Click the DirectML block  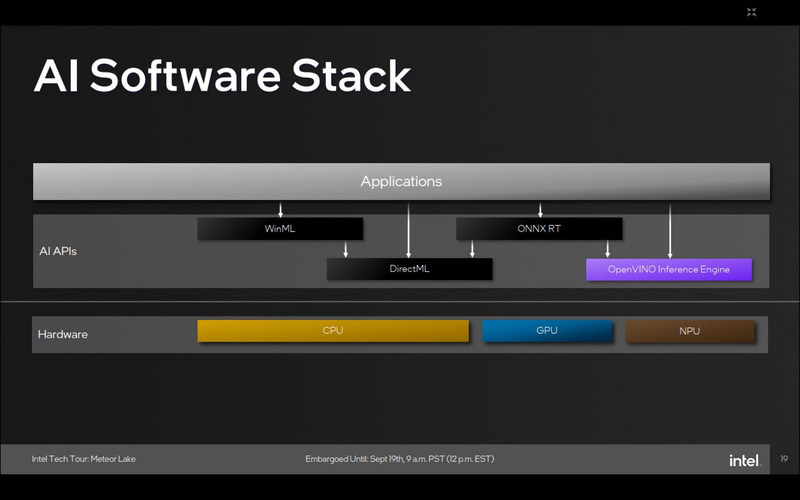pyautogui.click(x=409, y=269)
